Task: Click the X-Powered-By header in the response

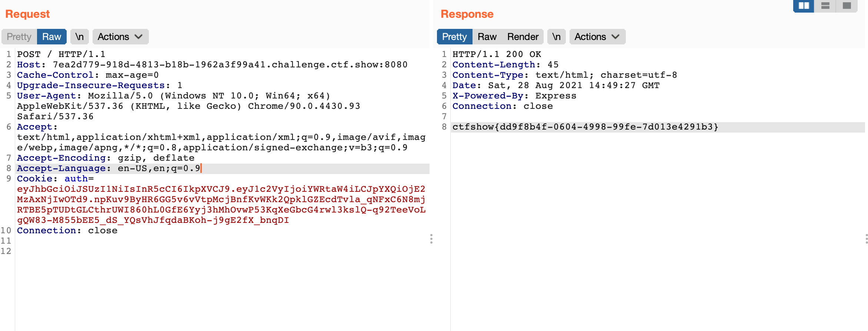Action: coord(514,96)
